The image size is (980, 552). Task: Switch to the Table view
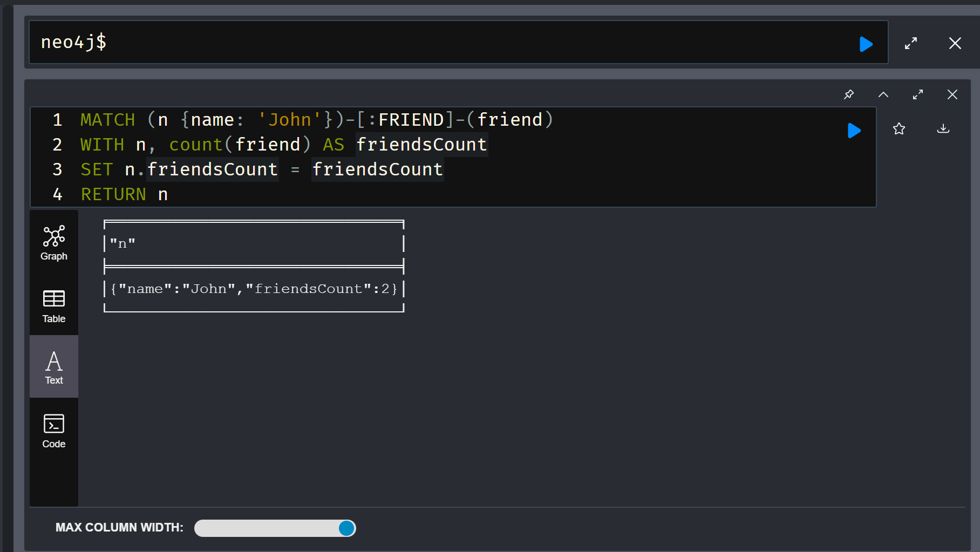54,306
